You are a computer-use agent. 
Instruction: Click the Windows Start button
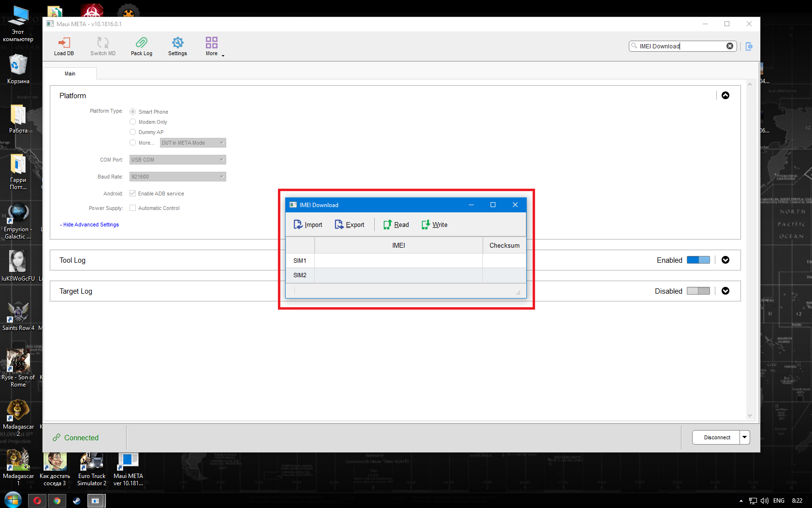point(13,500)
